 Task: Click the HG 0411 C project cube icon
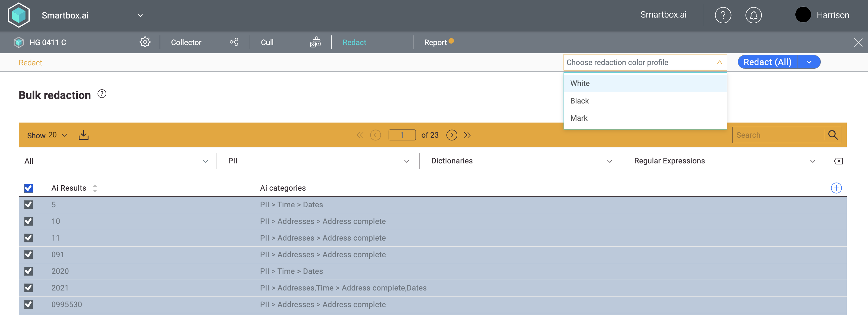[19, 42]
